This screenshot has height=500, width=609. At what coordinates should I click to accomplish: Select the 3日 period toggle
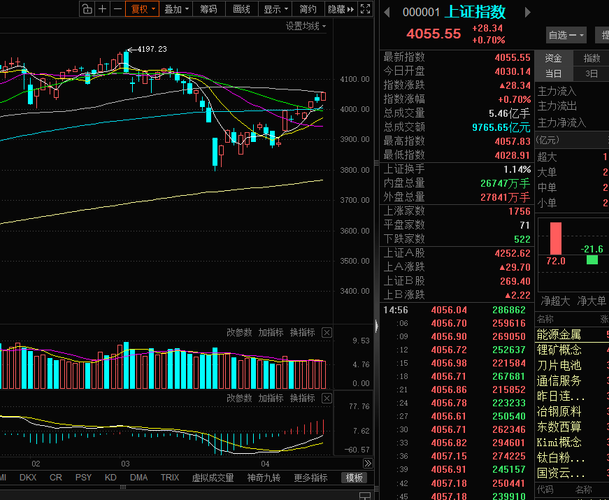click(592, 73)
